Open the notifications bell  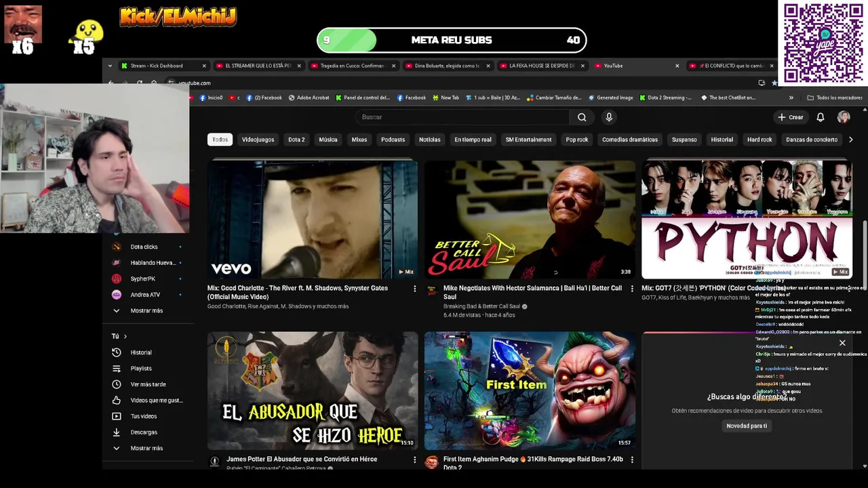coord(820,117)
